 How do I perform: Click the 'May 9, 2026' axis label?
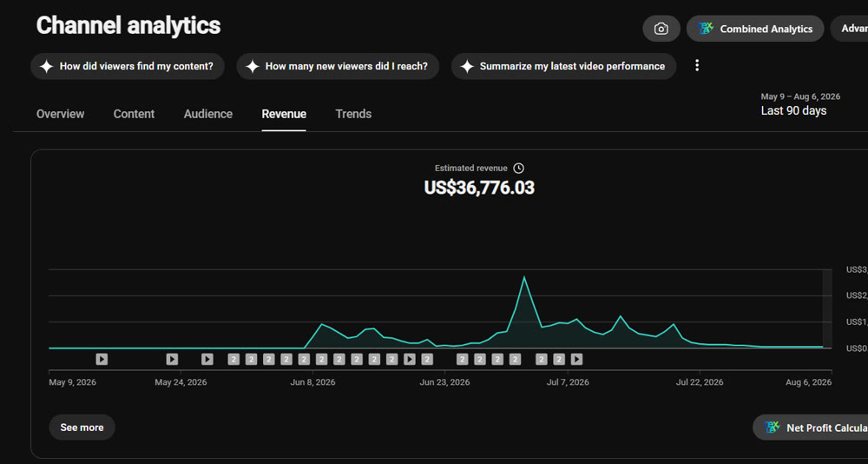[75, 382]
